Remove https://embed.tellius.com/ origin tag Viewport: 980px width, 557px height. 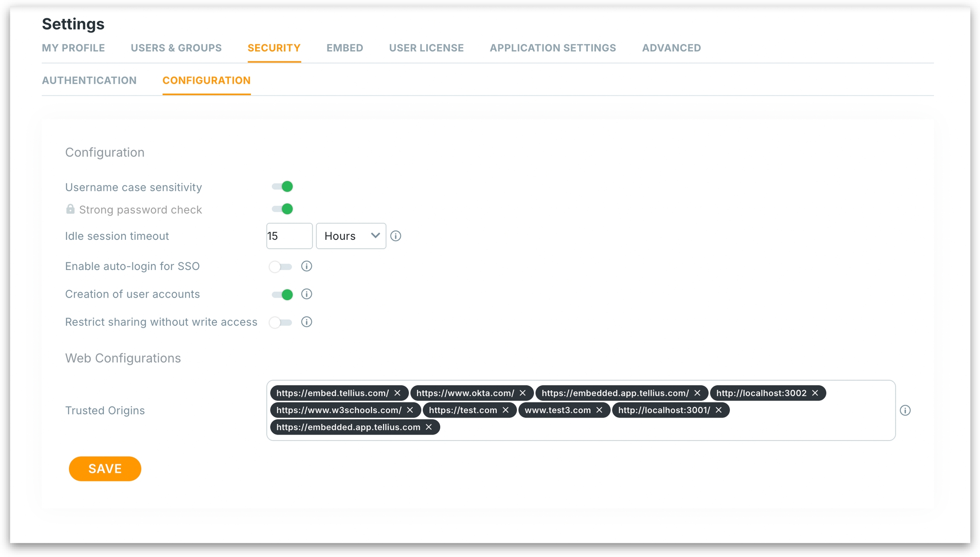(397, 393)
